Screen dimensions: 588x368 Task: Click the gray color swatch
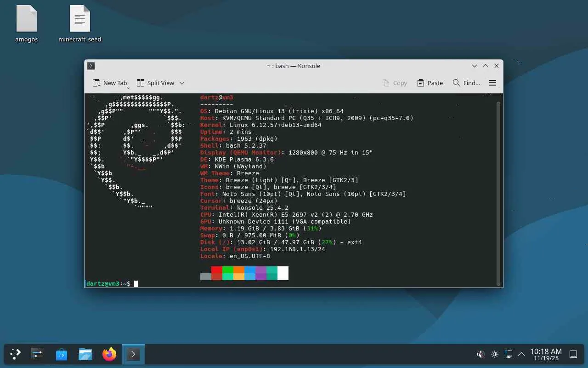(x=206, y=276)
